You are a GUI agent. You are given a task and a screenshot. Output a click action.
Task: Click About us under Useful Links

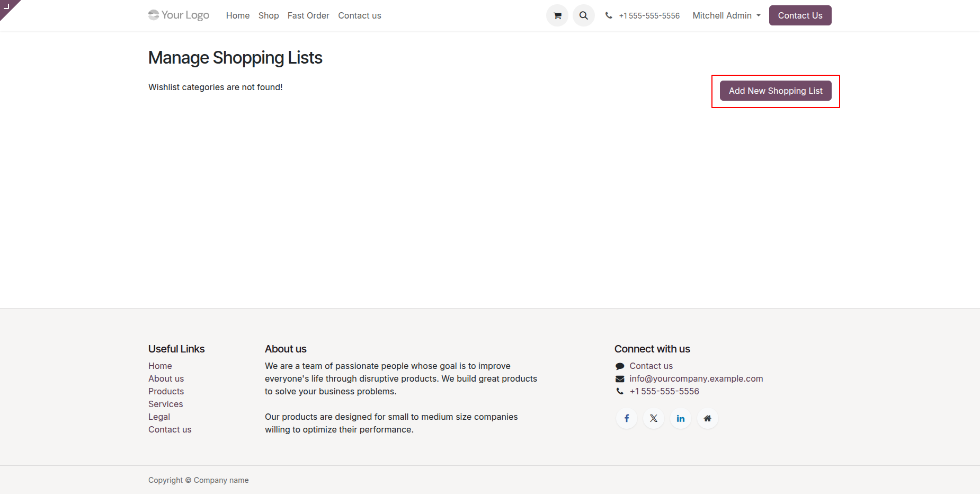click(166, 378)
